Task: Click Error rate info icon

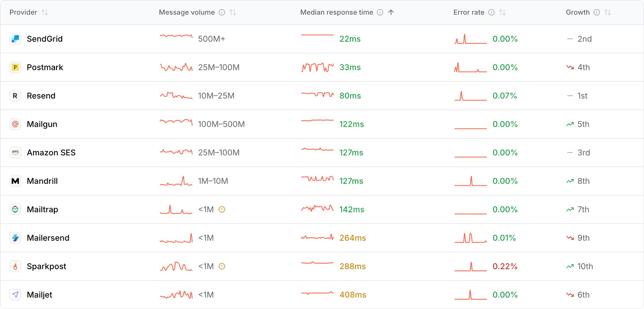Action: 491,12
